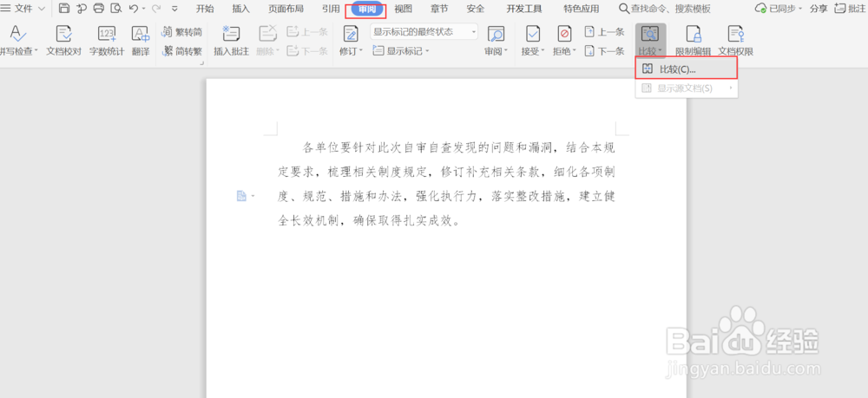Switch to the 引用 tab
The width and height of the screenshot is (868, 398).
click(x=331, y=9)
